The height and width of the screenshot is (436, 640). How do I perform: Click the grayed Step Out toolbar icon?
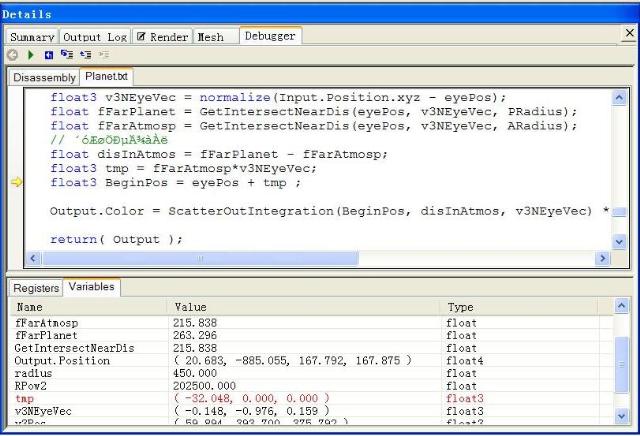tap(104, 55)
